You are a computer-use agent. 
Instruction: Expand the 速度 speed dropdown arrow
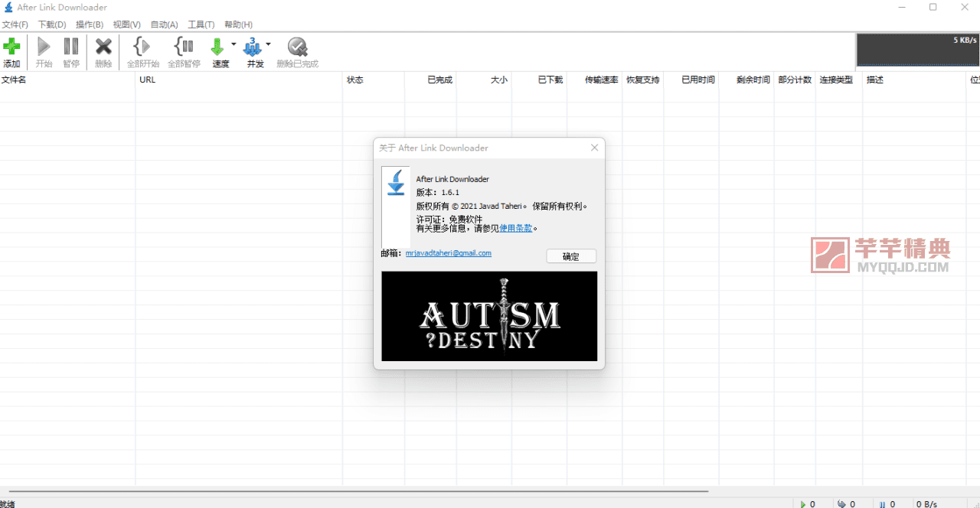[234, 44]
